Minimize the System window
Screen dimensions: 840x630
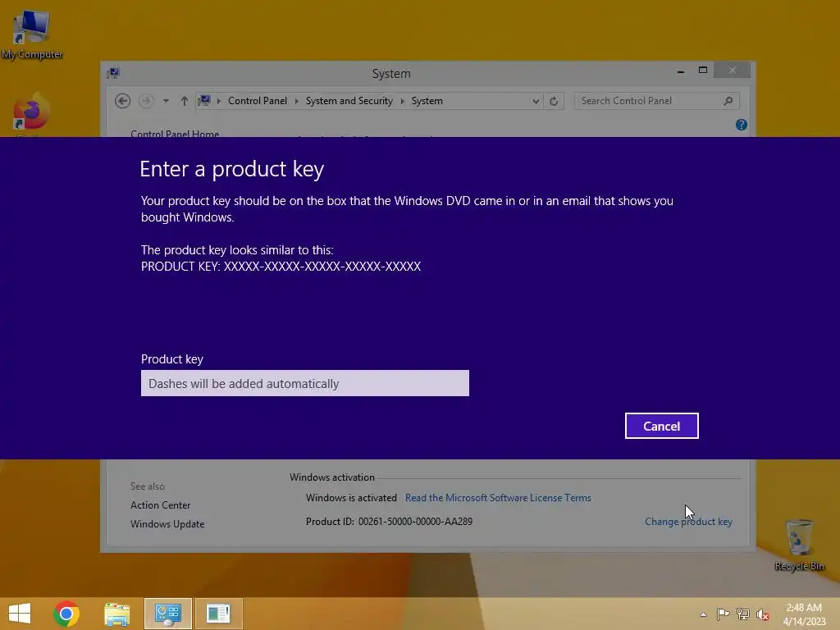point(681,71)
